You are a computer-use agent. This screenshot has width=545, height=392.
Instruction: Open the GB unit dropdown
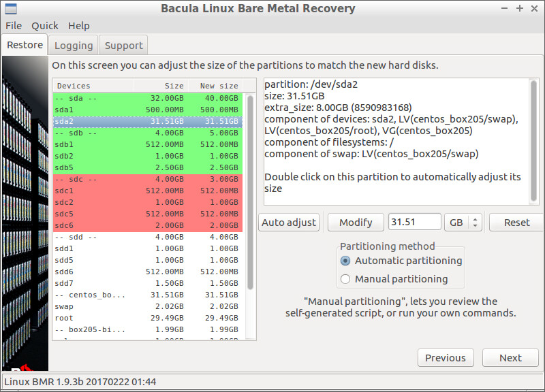pos(463,223)
